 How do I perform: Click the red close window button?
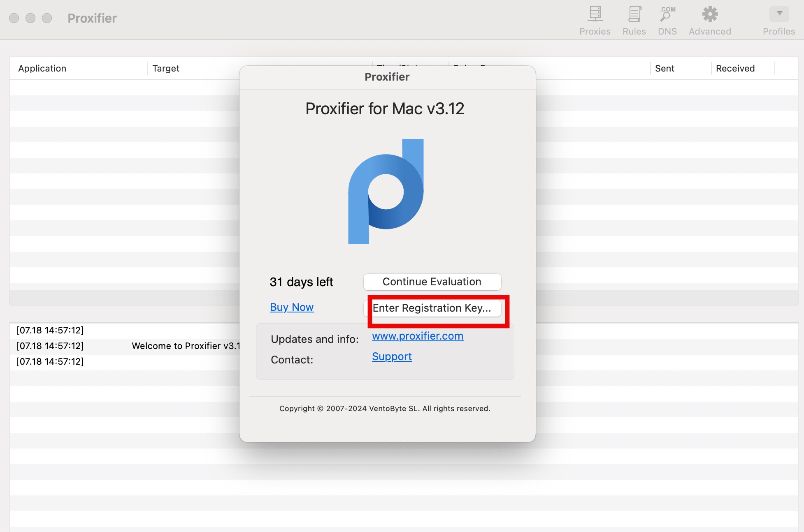coord(14,18)
